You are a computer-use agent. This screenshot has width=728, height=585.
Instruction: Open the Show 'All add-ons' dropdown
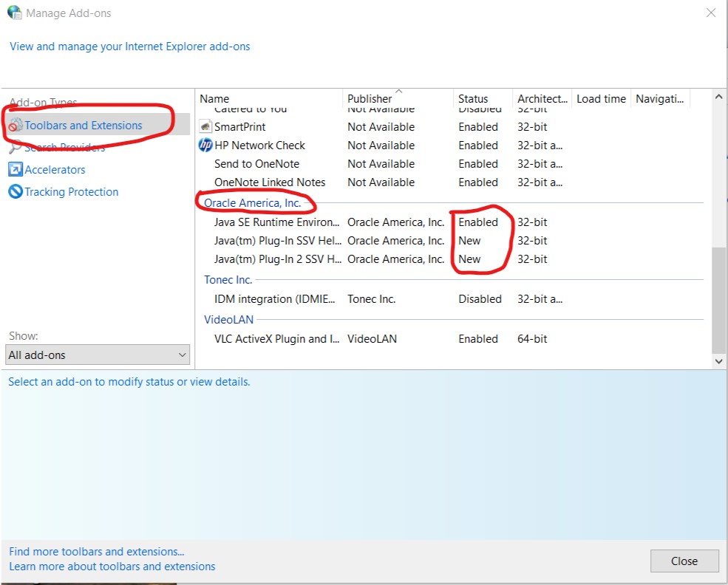point(97,355)
